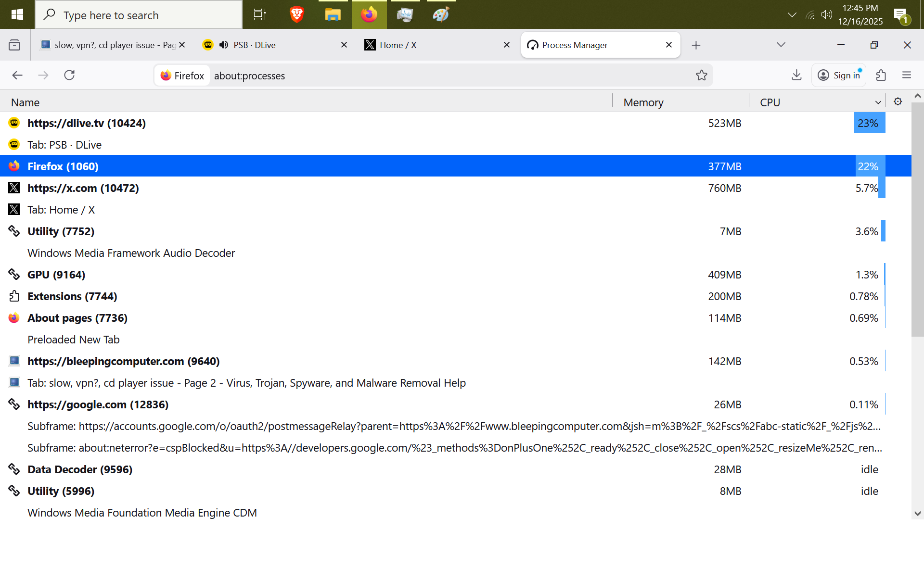Open the clock and calendar flyout
The width and height of the screenshot is (924, 568).
point(860,14)
